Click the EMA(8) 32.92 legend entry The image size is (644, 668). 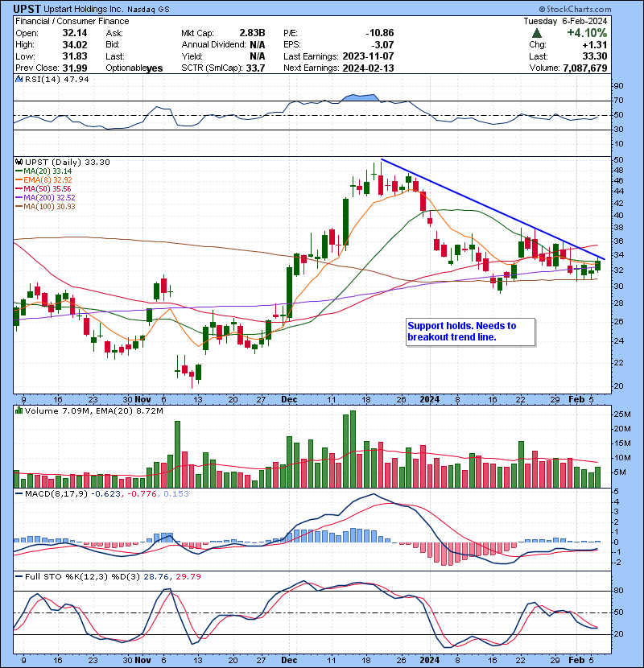(43, 180)
